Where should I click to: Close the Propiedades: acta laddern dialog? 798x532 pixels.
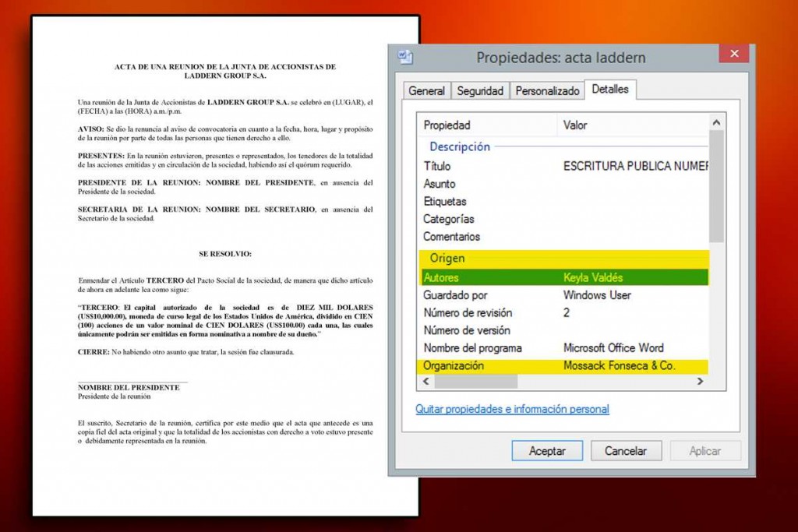733,55
